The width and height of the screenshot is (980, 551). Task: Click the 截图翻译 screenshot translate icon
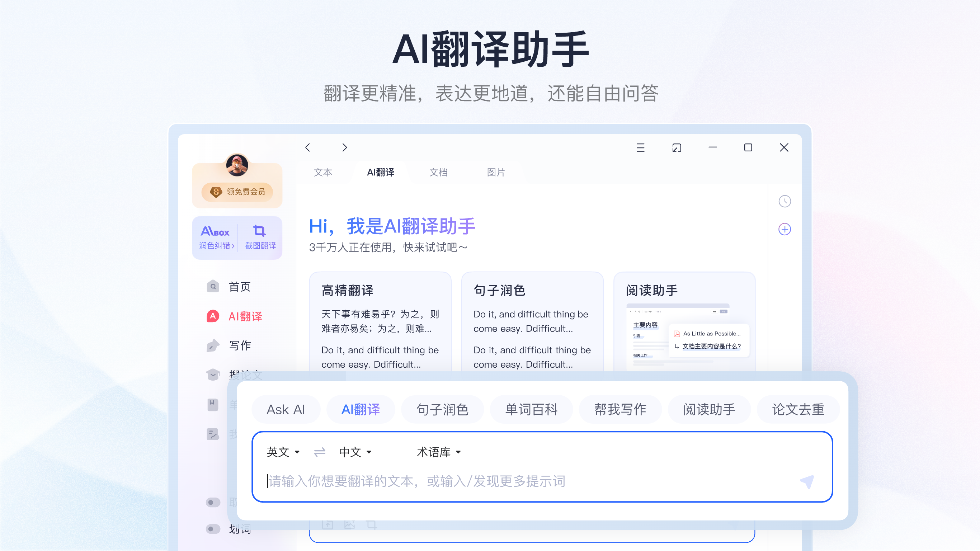(x=260, y=232)
